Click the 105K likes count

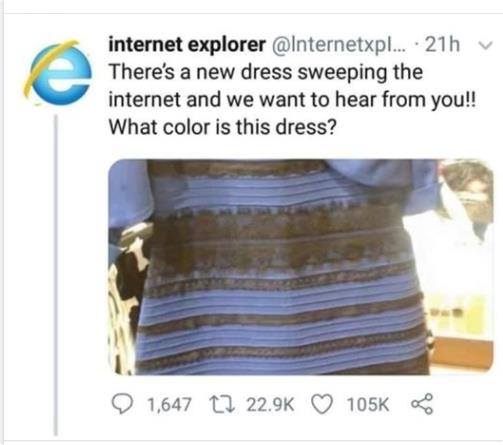[x=368, y=404]
